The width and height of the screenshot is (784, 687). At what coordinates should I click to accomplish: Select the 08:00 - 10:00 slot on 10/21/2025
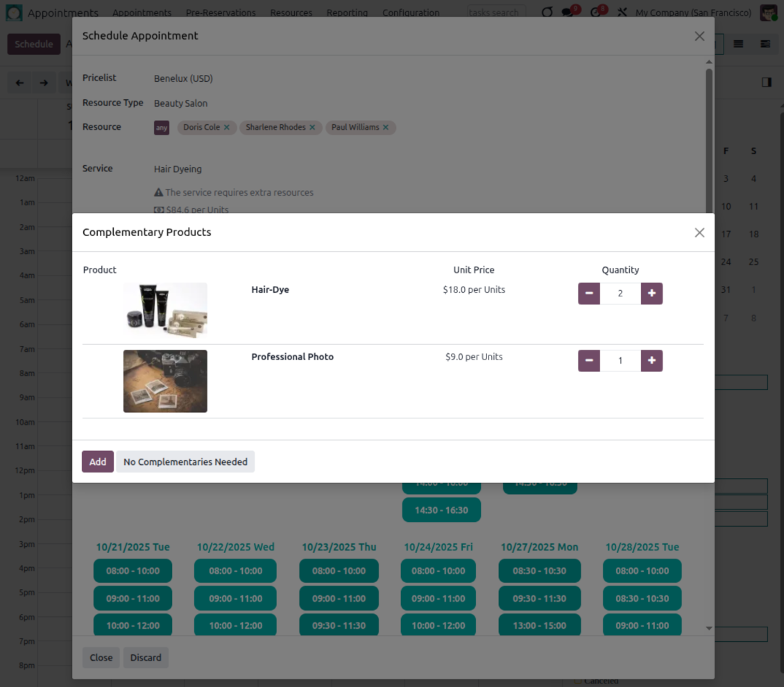click(133, 571)
